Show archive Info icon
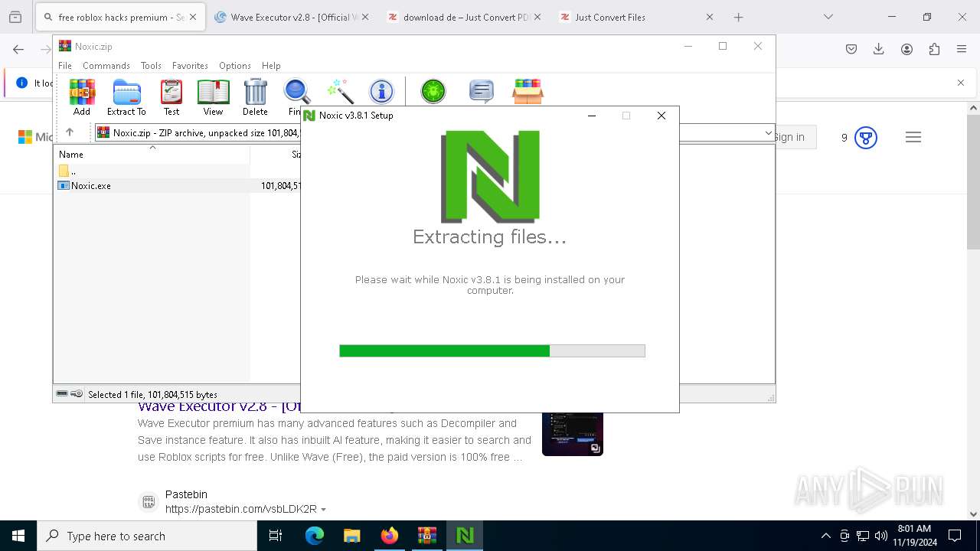 [x=381, y=92]
